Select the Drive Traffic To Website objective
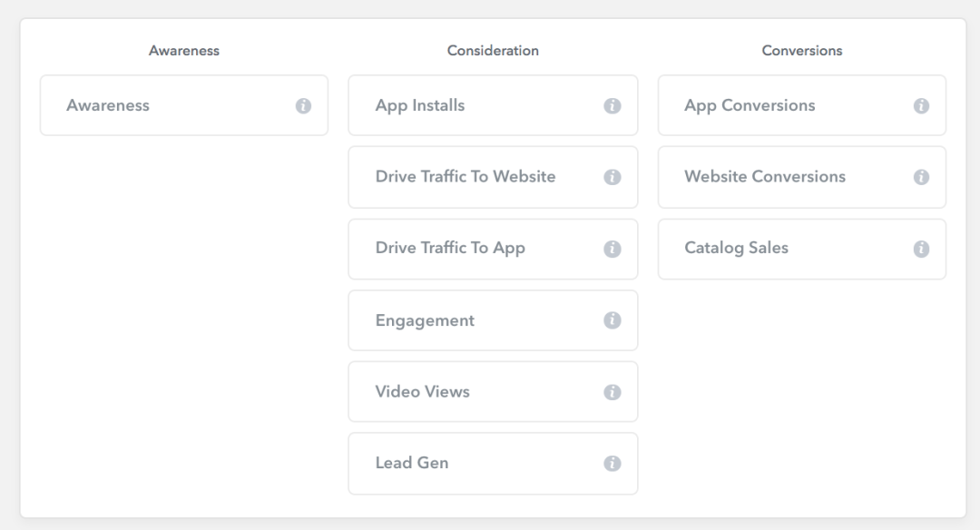This screenshot has height=530, width=980. [493, 177]
